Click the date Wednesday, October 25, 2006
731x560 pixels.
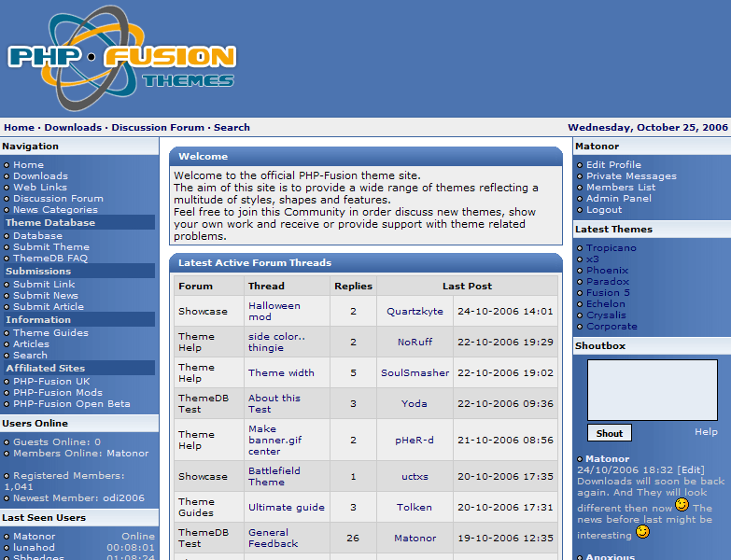(648, 128)
